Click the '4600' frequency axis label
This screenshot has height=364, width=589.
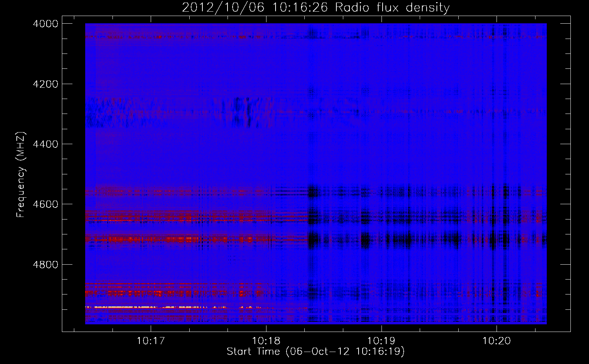click(46, 204)
